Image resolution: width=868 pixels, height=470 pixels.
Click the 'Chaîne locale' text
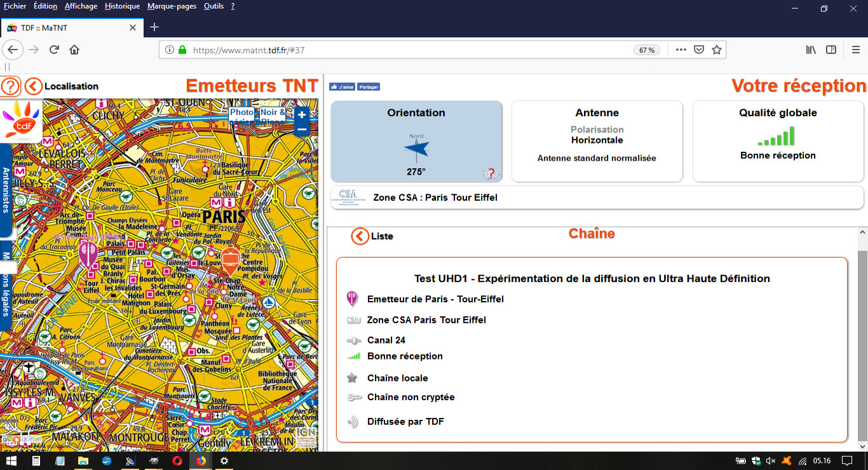click(x=398, y=378)
